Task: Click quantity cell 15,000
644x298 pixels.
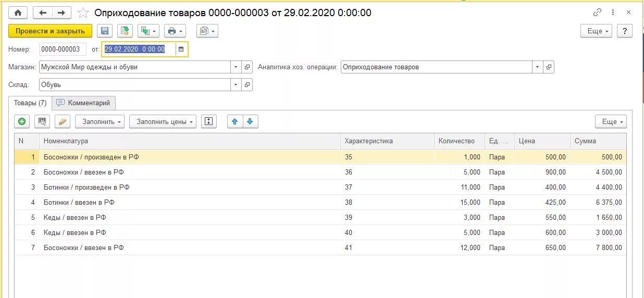Action: tap(460, 202)
